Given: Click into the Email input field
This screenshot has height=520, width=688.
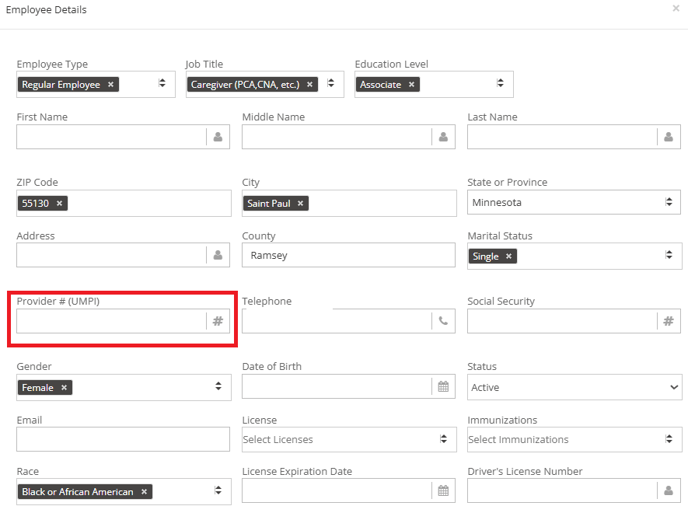Looking at the screenshot, I should coord(123,439).
